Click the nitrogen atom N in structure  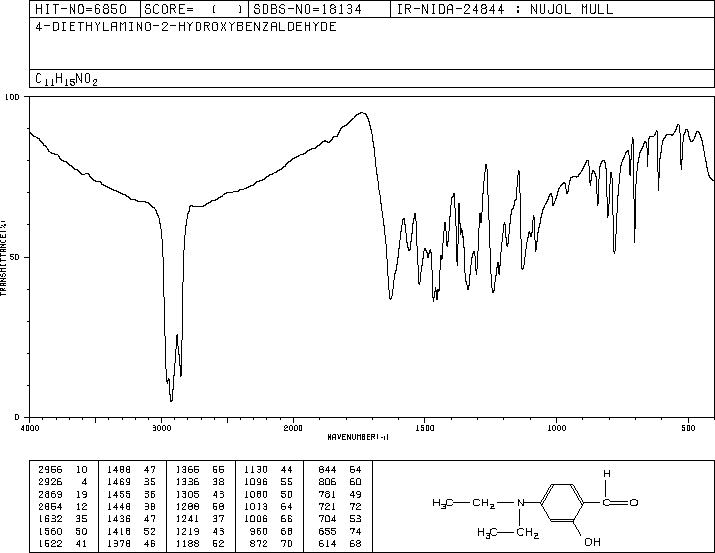(x=520, y=503)
